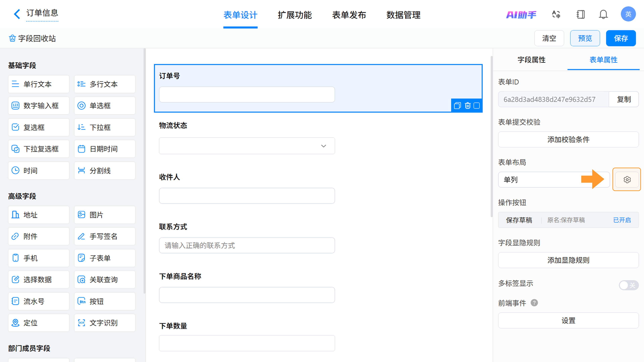Open the language translation icon
This screenshot has width=644, height=362.
point(556,14)
